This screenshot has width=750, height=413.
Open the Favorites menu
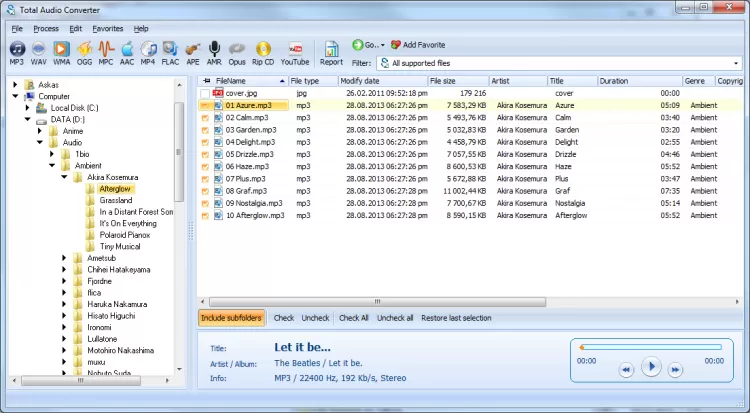pos(108,28)
